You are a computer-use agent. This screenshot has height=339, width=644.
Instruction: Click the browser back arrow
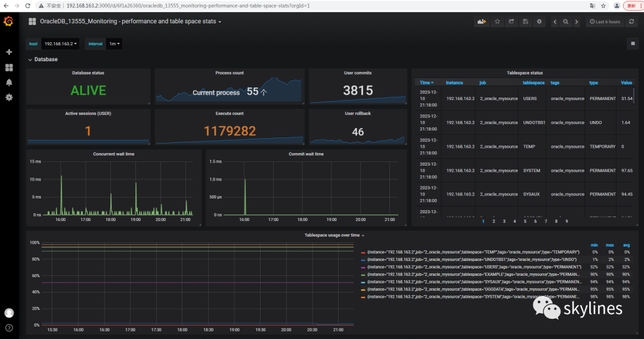tap(6, 6)
